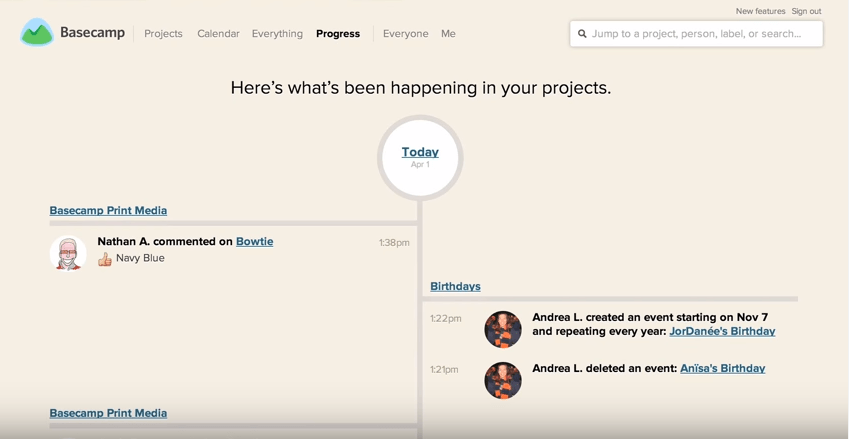Open Anïsa's Birthday event link
Image resolution: width=849 pixels, height=439 pixels.
point(723,368)
